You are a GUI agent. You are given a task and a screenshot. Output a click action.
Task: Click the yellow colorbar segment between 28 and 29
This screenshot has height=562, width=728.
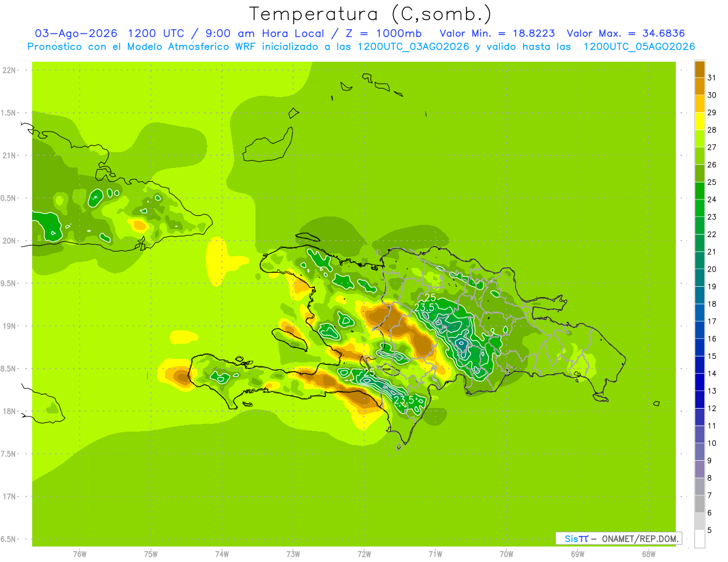699,121
